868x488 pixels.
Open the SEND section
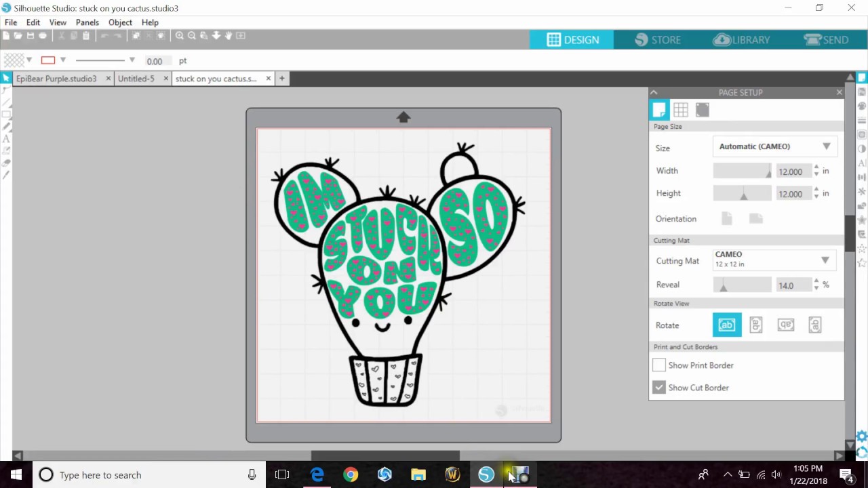pyautogui.click(x=826, y=40)
